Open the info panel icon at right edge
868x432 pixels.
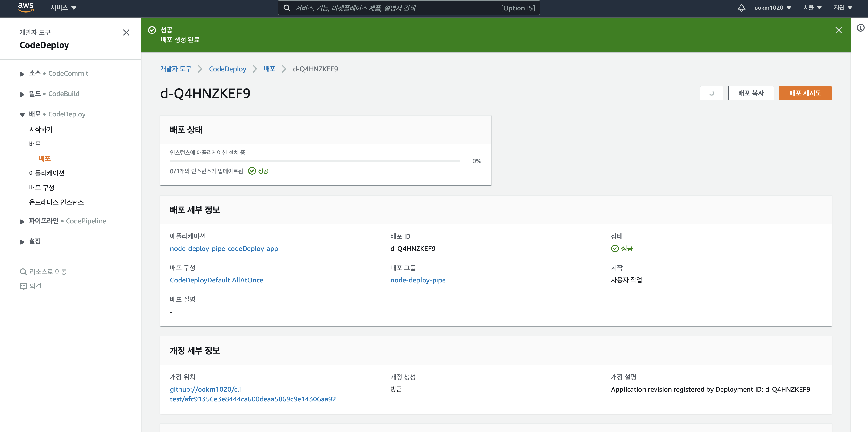860,28
